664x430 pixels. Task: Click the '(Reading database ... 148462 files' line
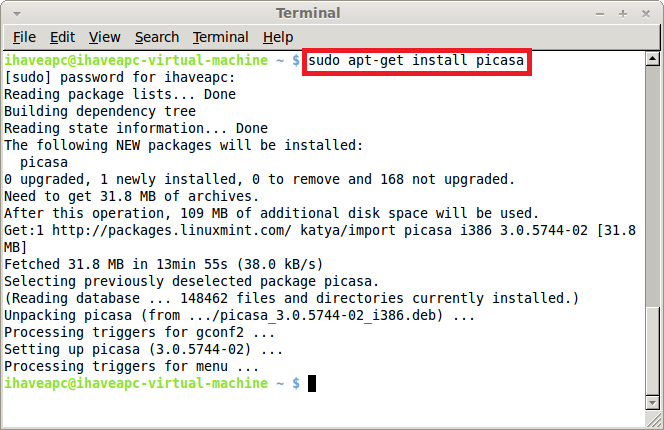(x=291, y=298)
